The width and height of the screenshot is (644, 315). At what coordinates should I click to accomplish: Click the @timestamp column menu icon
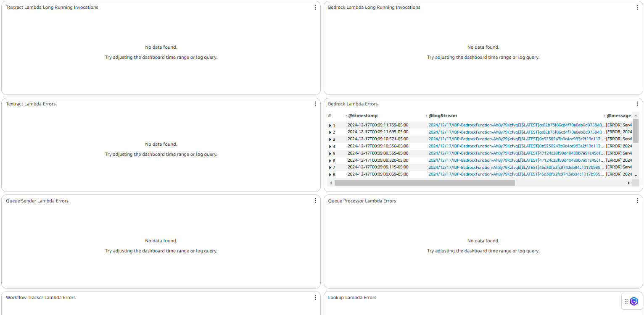click(x=345, y=115)
